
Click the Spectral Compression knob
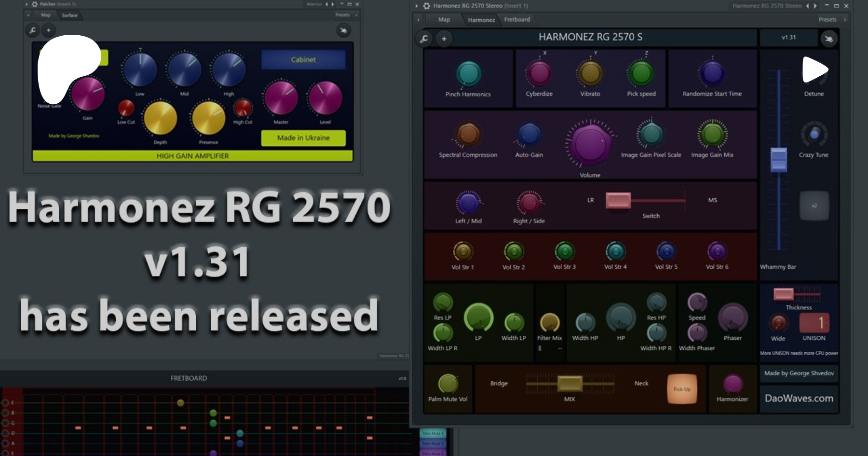pos(468,134)
